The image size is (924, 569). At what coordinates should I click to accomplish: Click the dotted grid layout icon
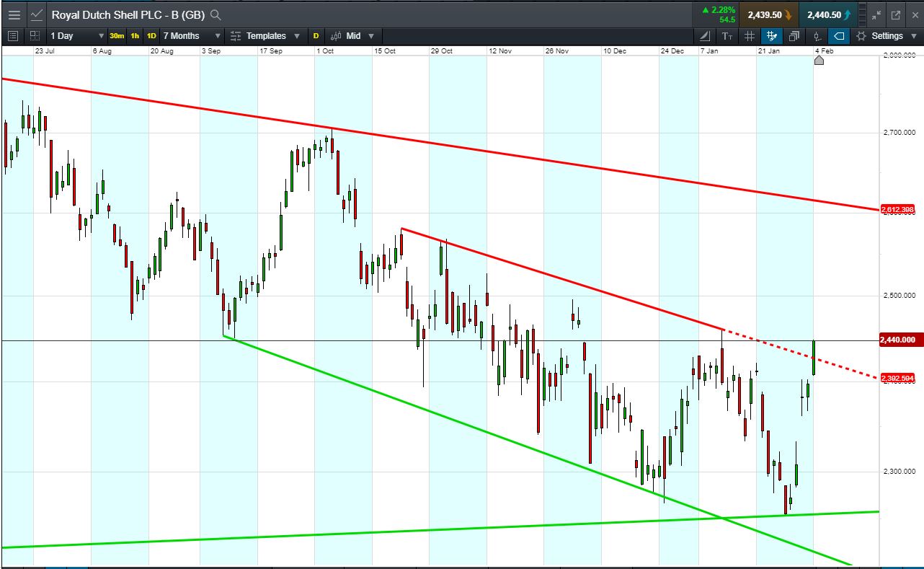tap(35, 35)
